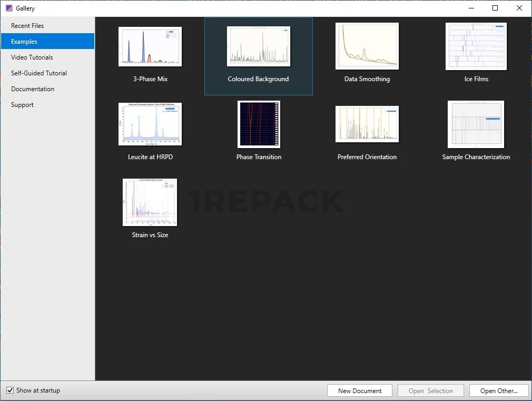Select the Phase Transition example thumbnail
The width and height of the screenshot is (532, 401).
tap(259, 124)
